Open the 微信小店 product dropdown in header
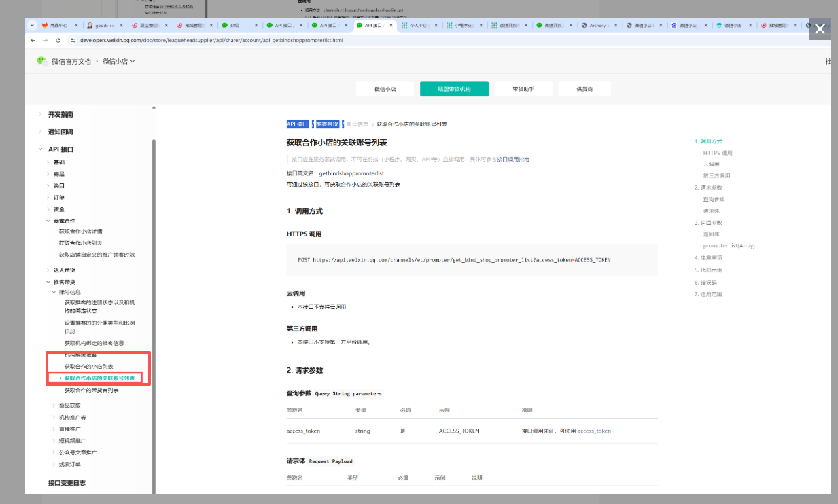 (x=119, y=62)
